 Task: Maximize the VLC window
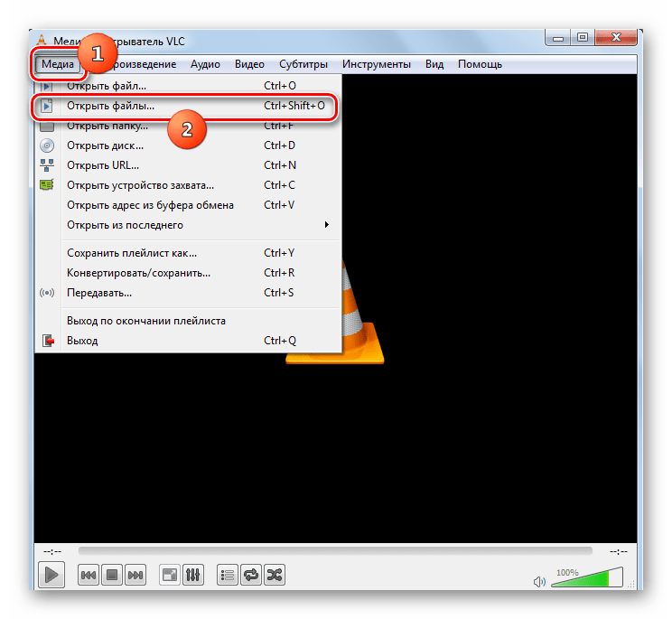(582, 38)
